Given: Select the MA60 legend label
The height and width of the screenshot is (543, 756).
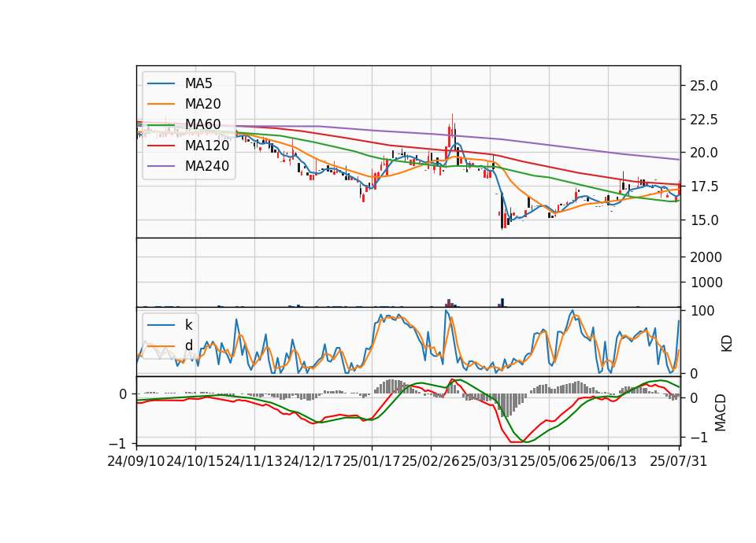Looking at the screenshot, I should [203, 125].
